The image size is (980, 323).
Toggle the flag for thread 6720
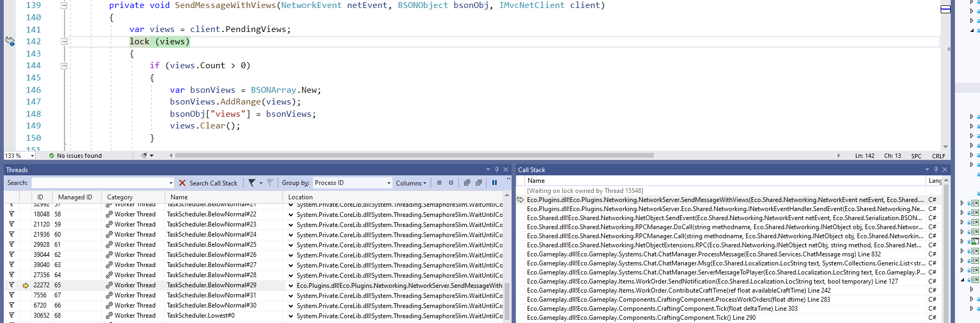coord(11,305)
